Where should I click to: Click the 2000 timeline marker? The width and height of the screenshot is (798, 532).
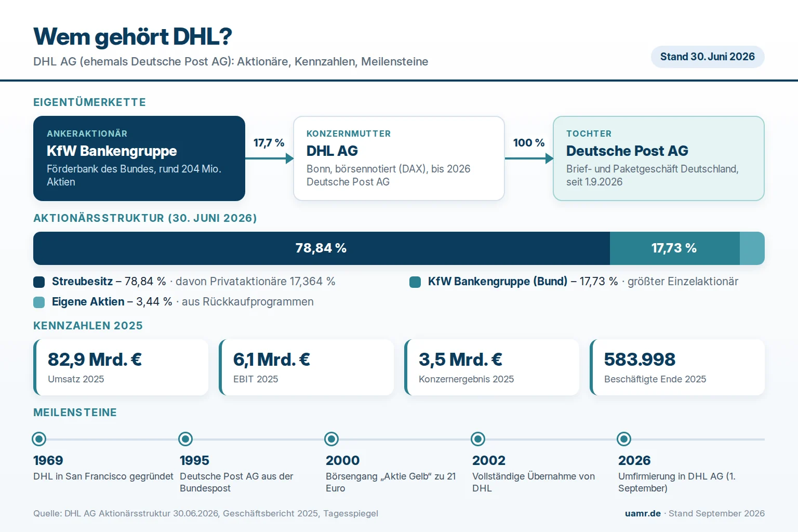(x=331, y=439)
